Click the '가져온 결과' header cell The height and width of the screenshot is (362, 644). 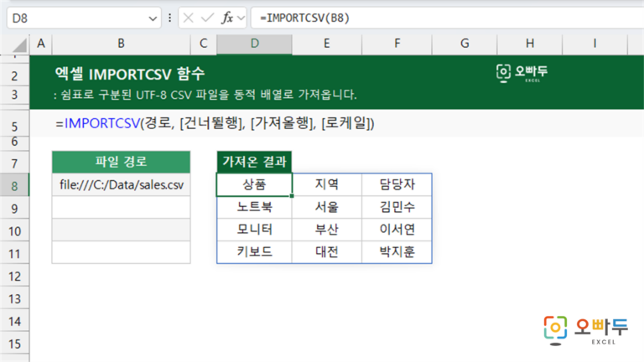pyautogui.click(x=254, y=162)
